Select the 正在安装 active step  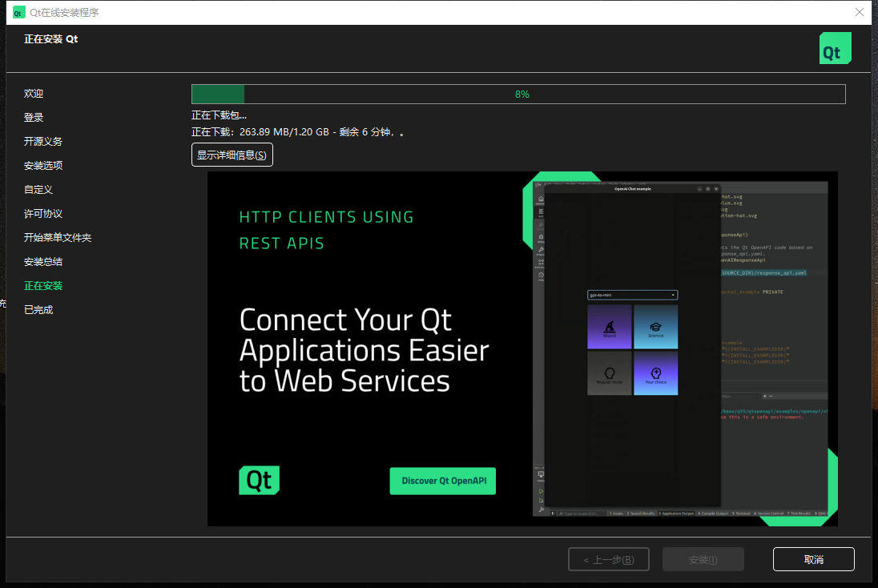click(43, 286)
